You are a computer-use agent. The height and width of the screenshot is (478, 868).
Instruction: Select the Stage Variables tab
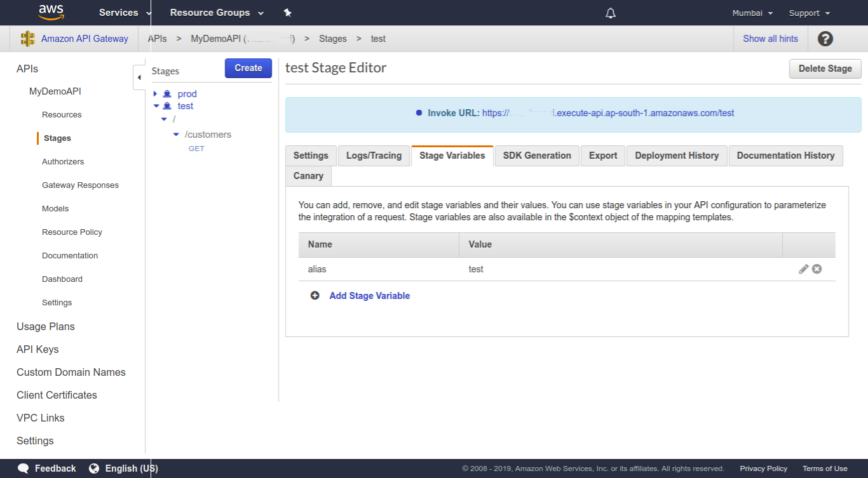(x=452, y=156)
